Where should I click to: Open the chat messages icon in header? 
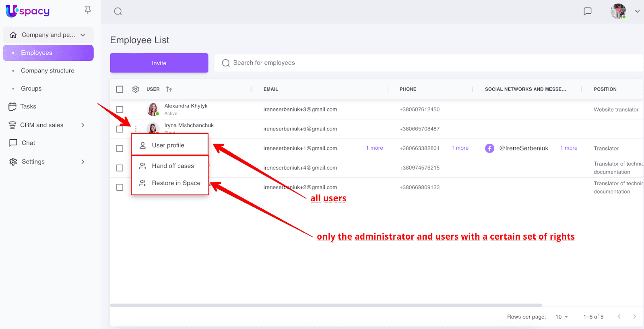(x=587, y=11)
